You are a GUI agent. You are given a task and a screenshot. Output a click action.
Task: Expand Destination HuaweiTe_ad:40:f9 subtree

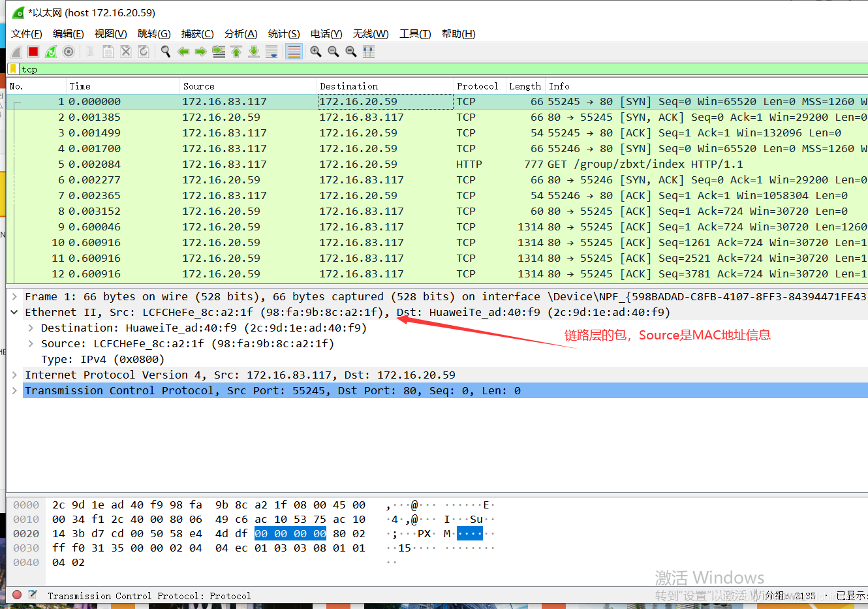click(x=31, y=328)
